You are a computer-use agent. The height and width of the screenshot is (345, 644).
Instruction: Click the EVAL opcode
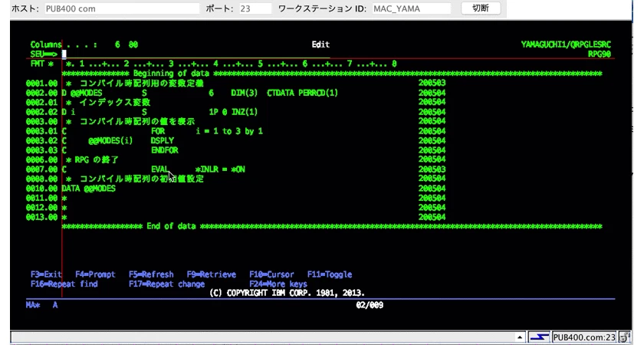coord(159,169)
